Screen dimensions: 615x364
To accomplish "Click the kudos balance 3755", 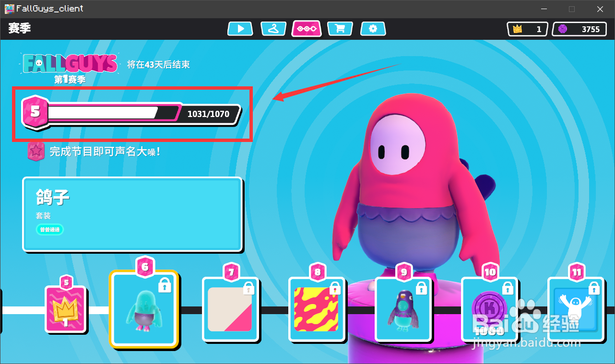I will tap(579, 29).
